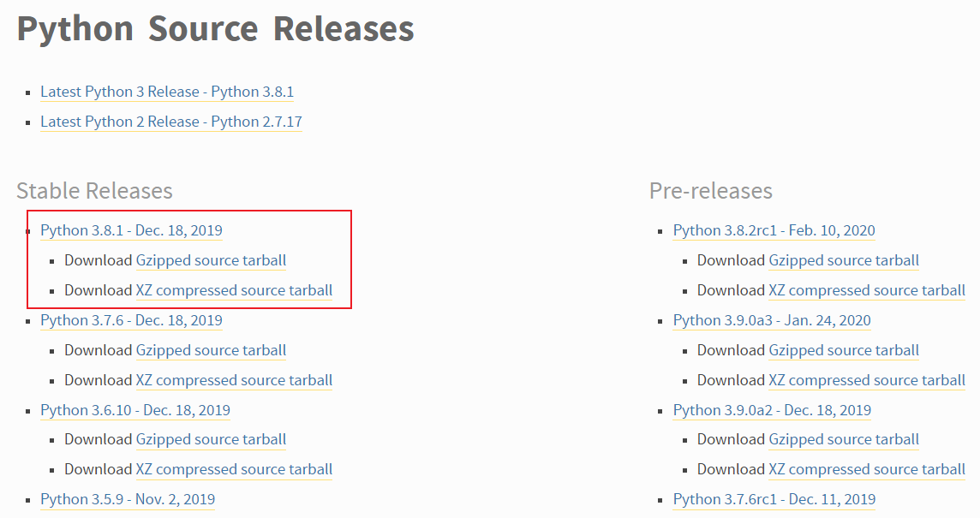Open Python 3.7.6rc1 - Dec. 11, 2019 pre-release
Screen dimensions: 980x518
tap(774, 499)
